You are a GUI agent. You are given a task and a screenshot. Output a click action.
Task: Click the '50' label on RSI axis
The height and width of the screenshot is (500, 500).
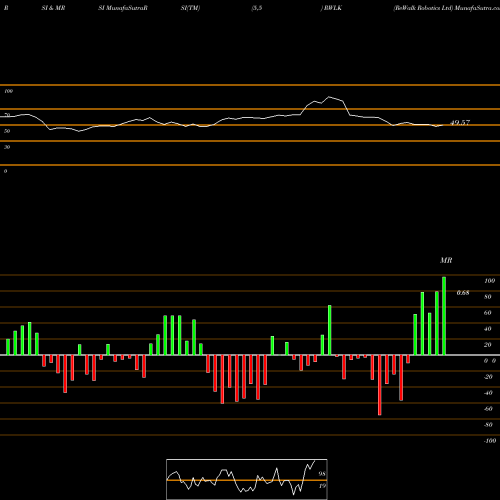7,131
